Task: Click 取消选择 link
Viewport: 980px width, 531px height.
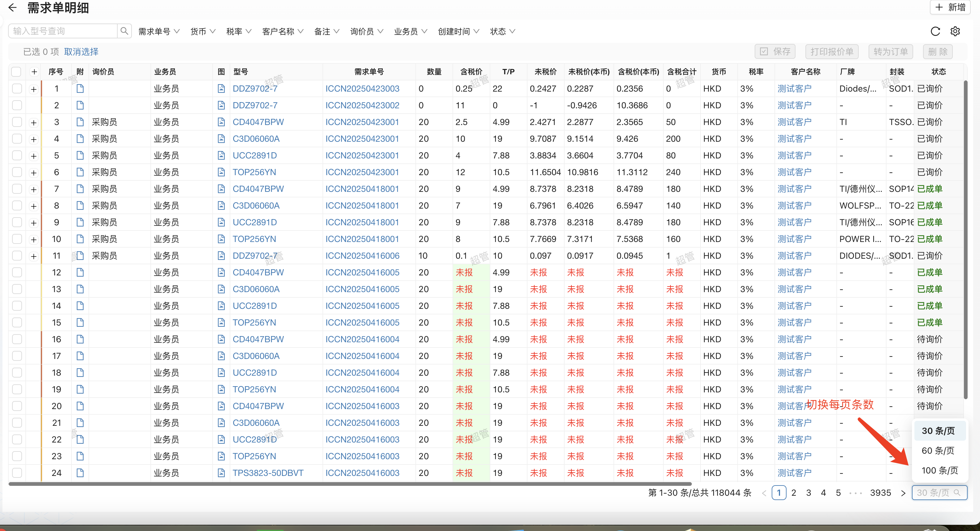Action: coord(81,52)
